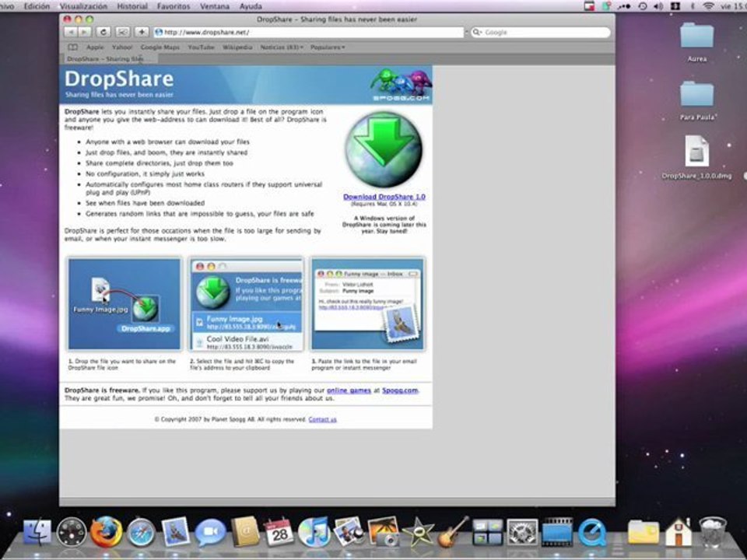The image size is (747, 560).
Task: Open the yellow Documents folder in the Dock
Action: pos(644,532)
